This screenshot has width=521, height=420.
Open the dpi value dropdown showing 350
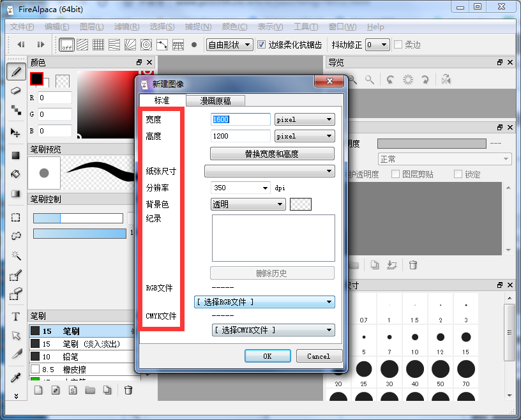(x=240, y=187)
